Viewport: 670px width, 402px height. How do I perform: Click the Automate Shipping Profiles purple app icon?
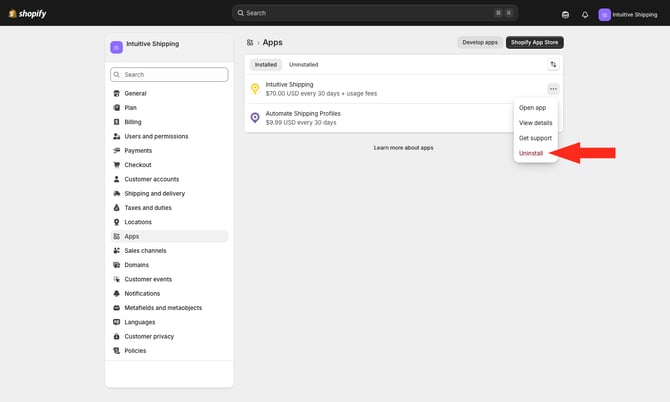tap(255, 117)
